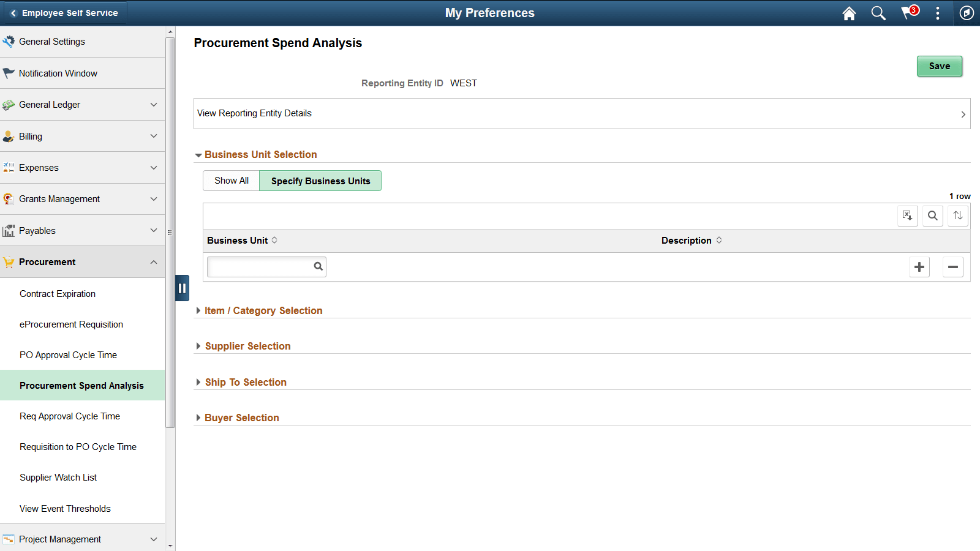The width and height of the screenshot is (980, 551).
Task: Download grid data using the Excel export icon
Action: tap(908, 216)
